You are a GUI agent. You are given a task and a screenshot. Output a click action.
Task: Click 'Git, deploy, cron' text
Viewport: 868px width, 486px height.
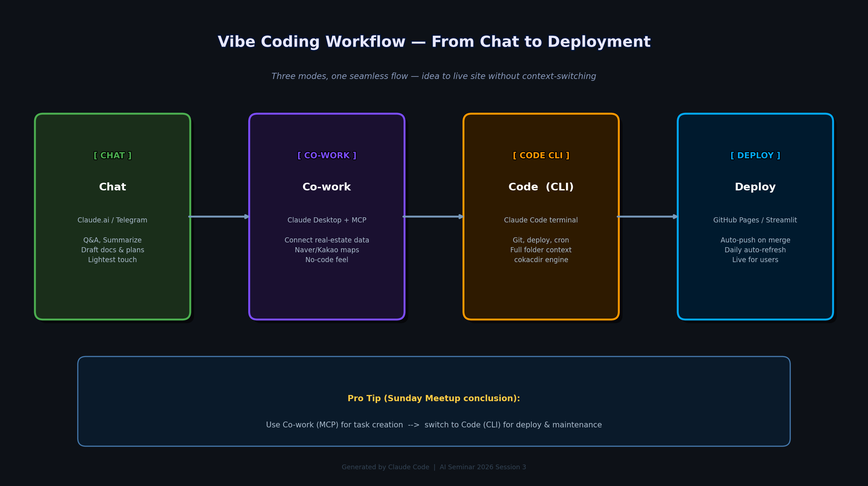coord(541,240)
